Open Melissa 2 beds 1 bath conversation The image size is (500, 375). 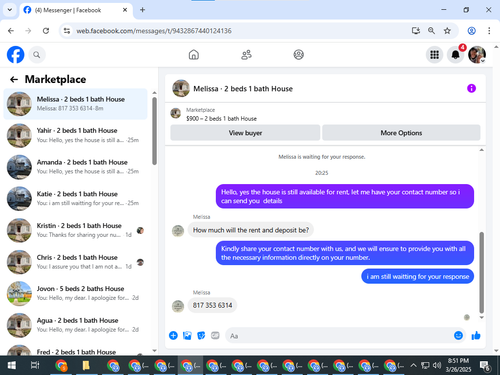pos(75,104)
